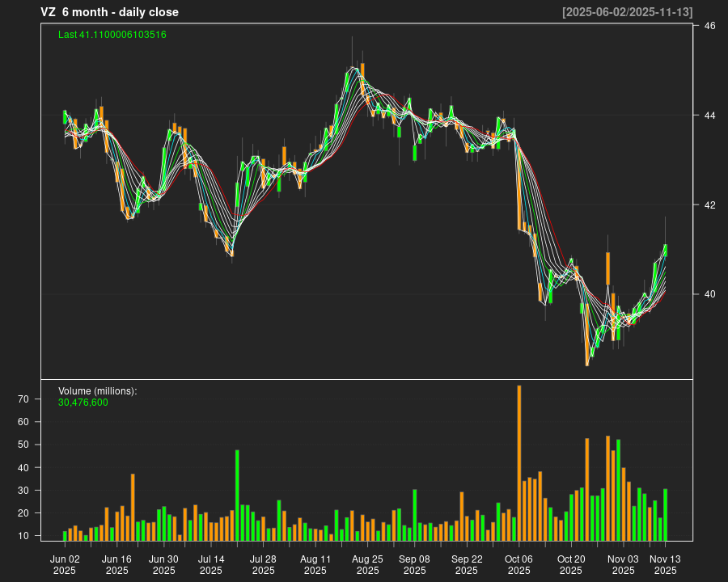728x582 pixels.
Task: Click the date range label 2025-06-02/2025-11-13
Action: coord(627,12)
